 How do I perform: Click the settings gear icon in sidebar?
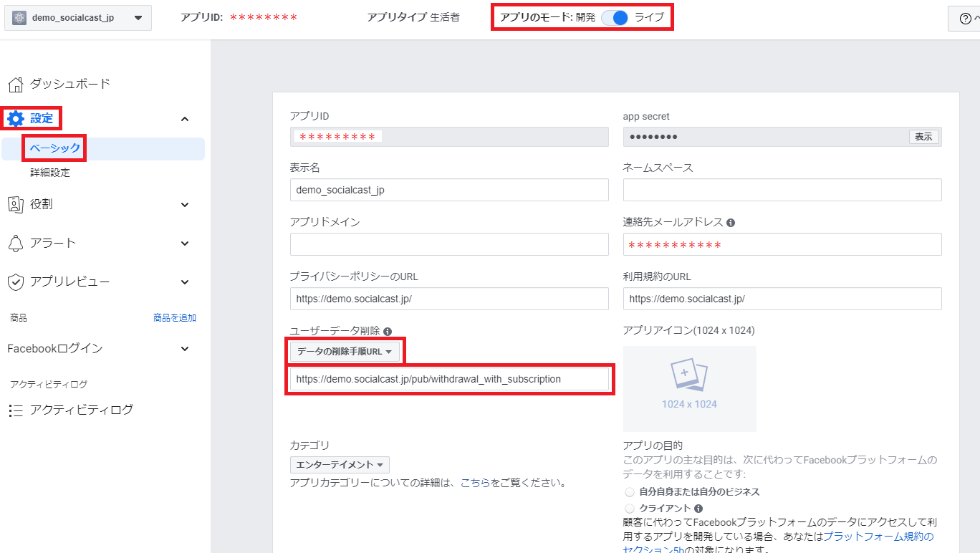[x=16, y=119]
